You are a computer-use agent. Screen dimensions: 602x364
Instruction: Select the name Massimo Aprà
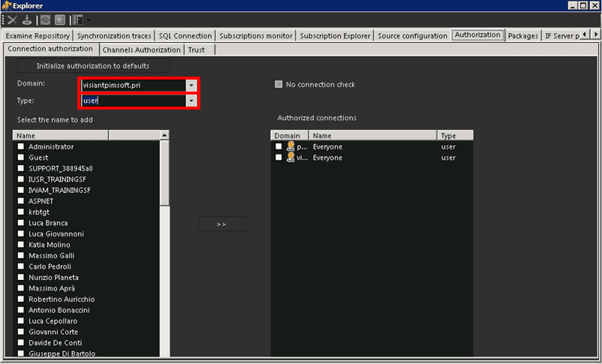coord(52,288)
